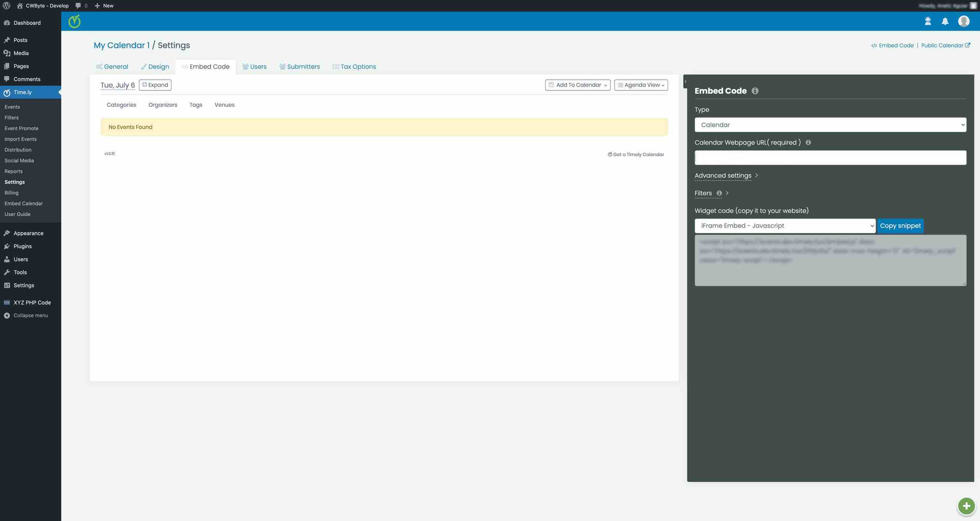Screen dimensions: 980x521
Task: Switch to the Submitters tab
Action: point(300,67)
